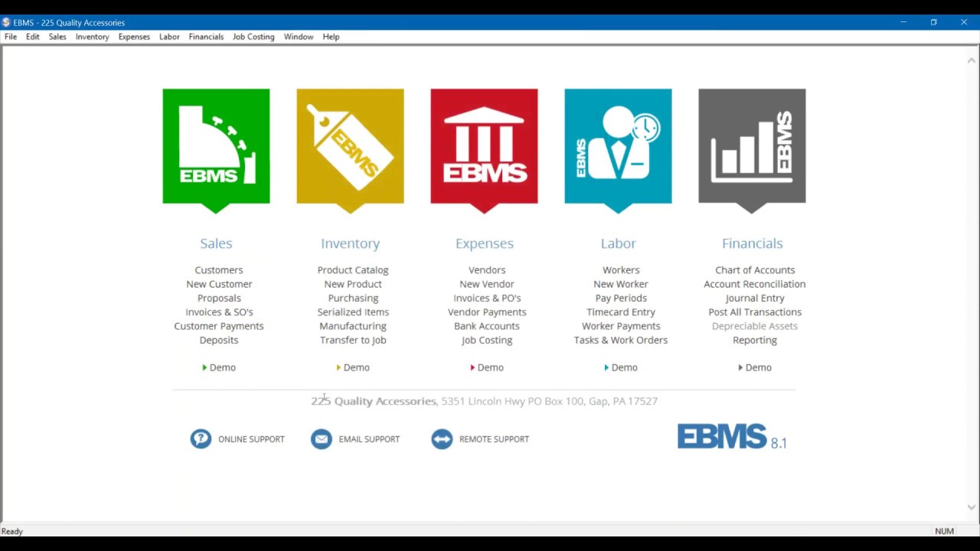The height and width of the screenshot is (551, 980).
Task: Open the Pay Periods link
Action: click(621, 298)
